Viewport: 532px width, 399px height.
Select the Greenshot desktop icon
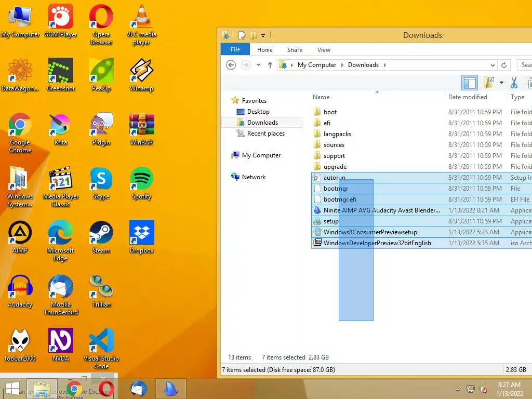[x=61, y=75]
